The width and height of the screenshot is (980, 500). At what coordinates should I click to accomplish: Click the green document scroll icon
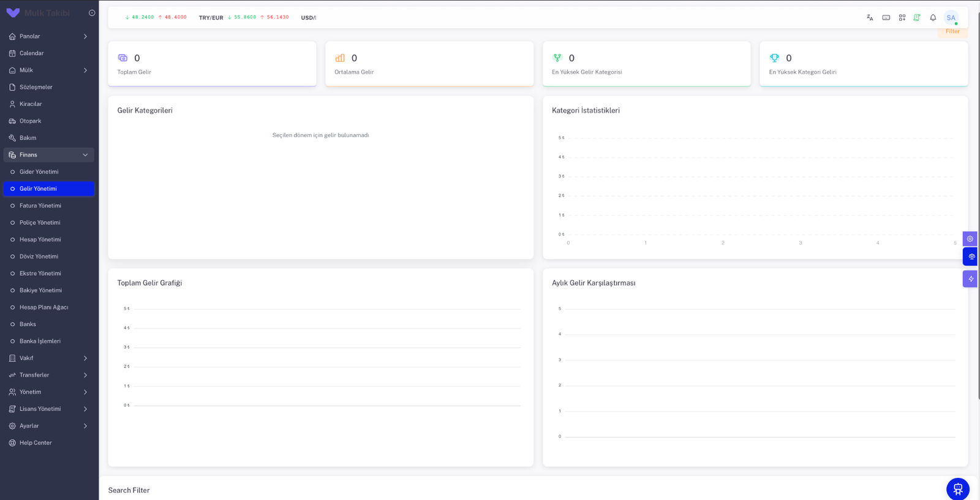click(917, 18)
